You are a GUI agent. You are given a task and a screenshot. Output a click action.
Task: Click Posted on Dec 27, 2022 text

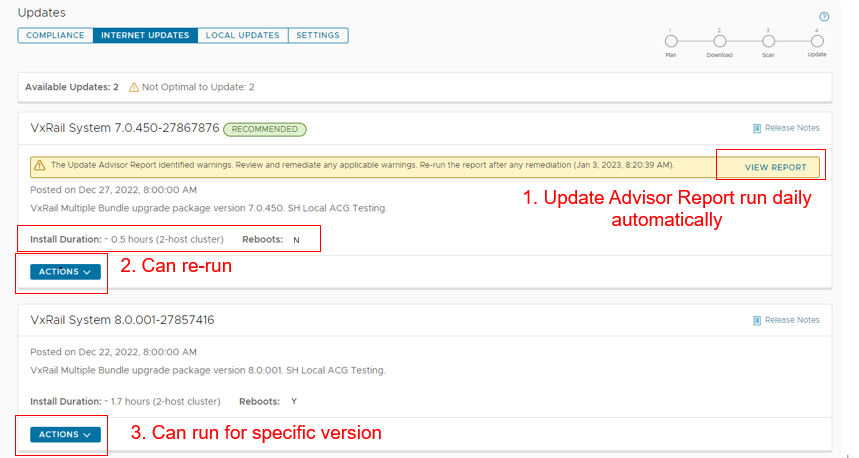coord(113,190)
